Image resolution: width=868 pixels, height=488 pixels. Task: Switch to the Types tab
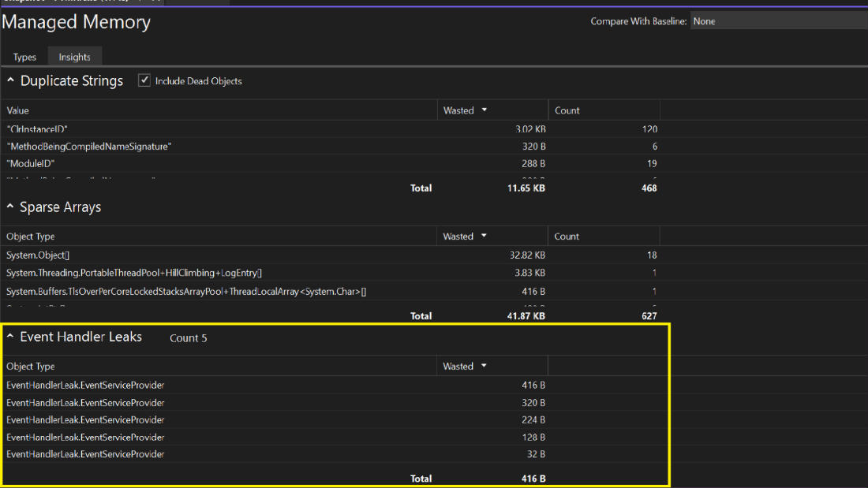[24, 57]
